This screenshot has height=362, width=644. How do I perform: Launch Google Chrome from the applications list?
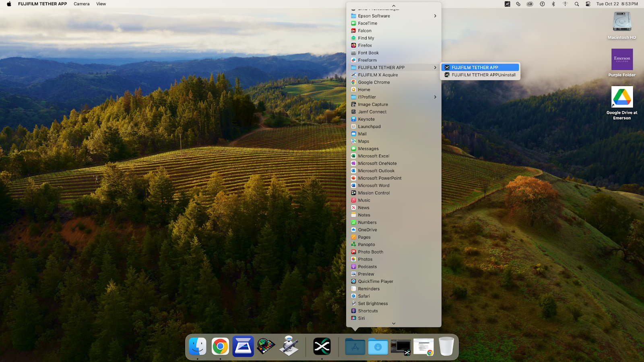394,82
